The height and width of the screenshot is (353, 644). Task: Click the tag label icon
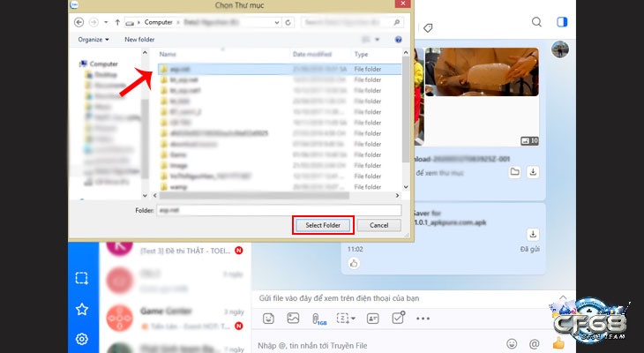[428, 28]
